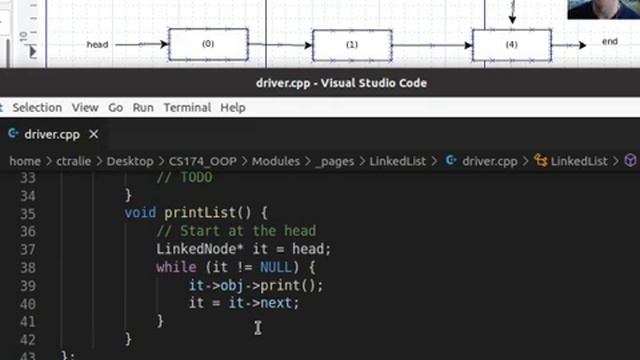640x360 pixels.
Task: Select the (0) node box in diagram
Action: 209,44
